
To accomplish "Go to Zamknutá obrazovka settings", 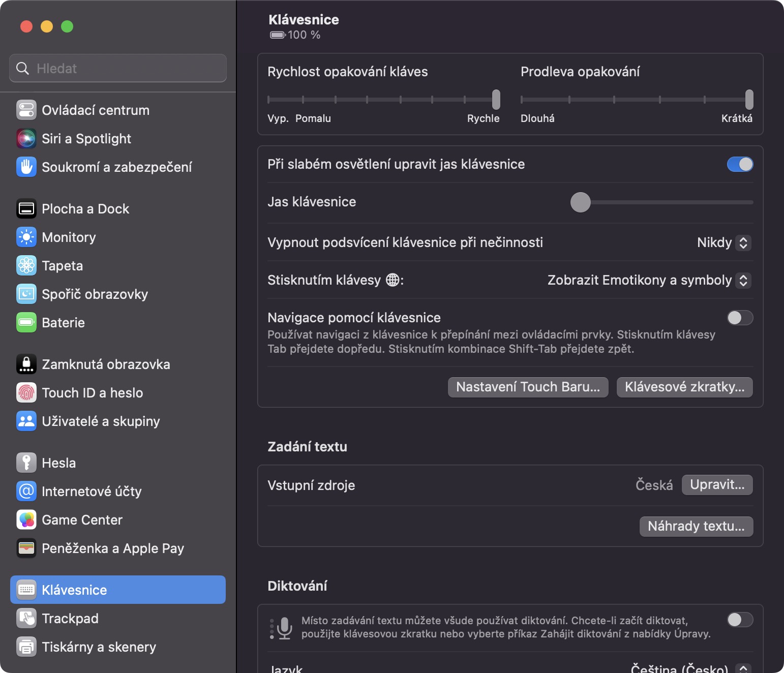I will click(106, 364).
